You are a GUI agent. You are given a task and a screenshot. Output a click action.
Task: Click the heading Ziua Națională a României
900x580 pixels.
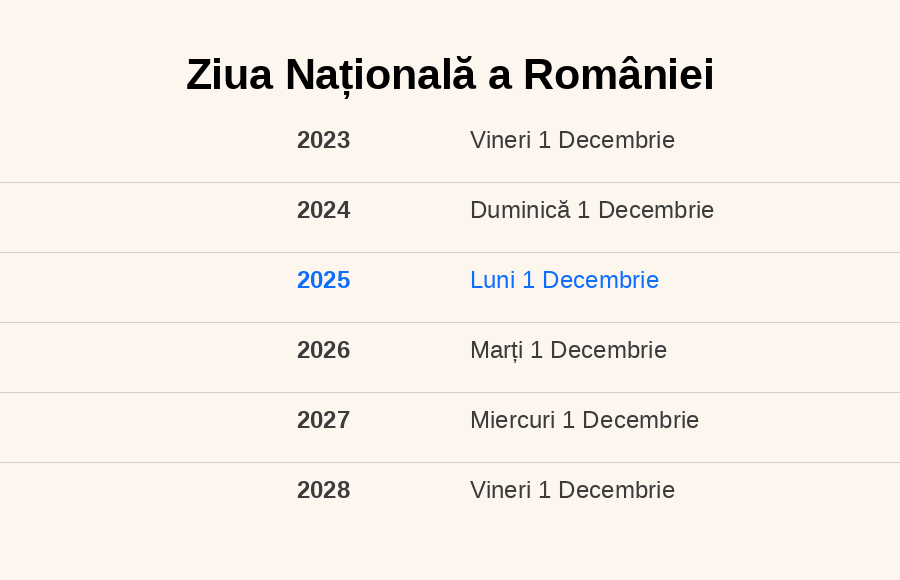(450, 75)
